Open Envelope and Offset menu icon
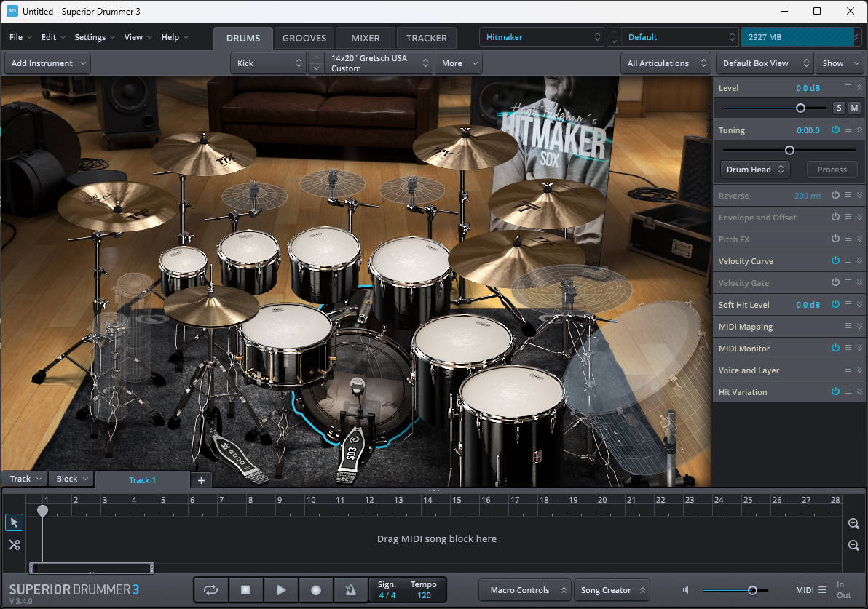 pyautogui.click(x=848, y=217)
